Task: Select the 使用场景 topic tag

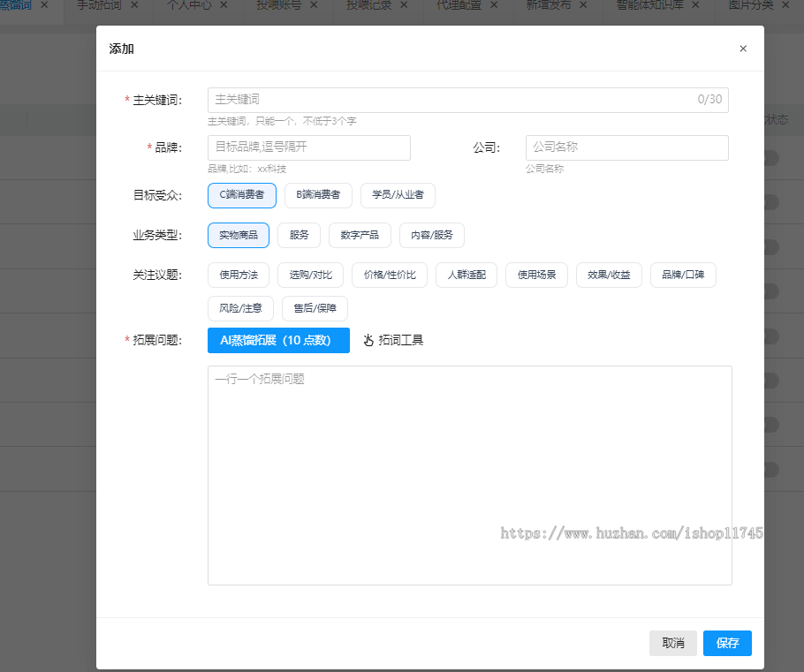Action: point(536,276)
